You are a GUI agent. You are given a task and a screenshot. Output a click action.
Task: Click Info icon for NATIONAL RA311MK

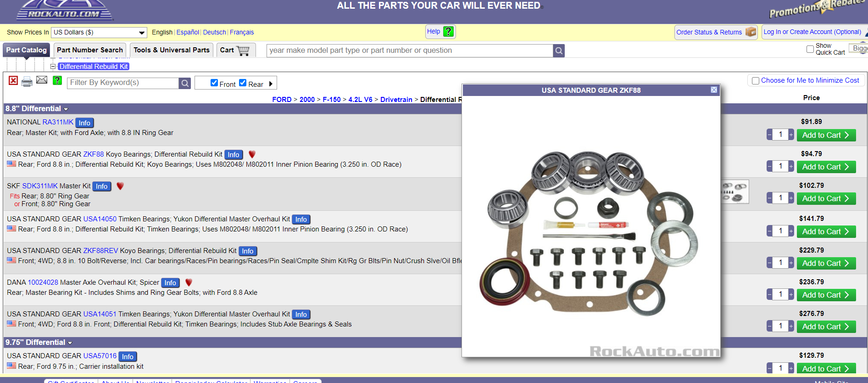[84, 123]
